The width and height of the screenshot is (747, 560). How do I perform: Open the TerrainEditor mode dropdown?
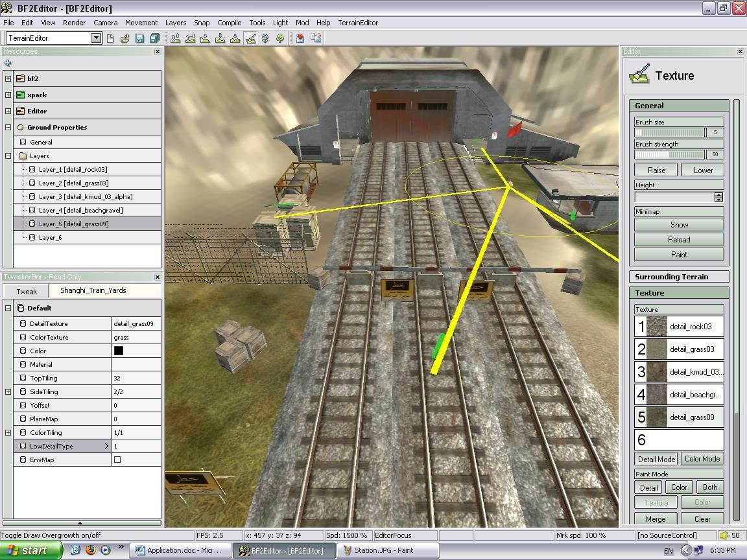point(96,38)
